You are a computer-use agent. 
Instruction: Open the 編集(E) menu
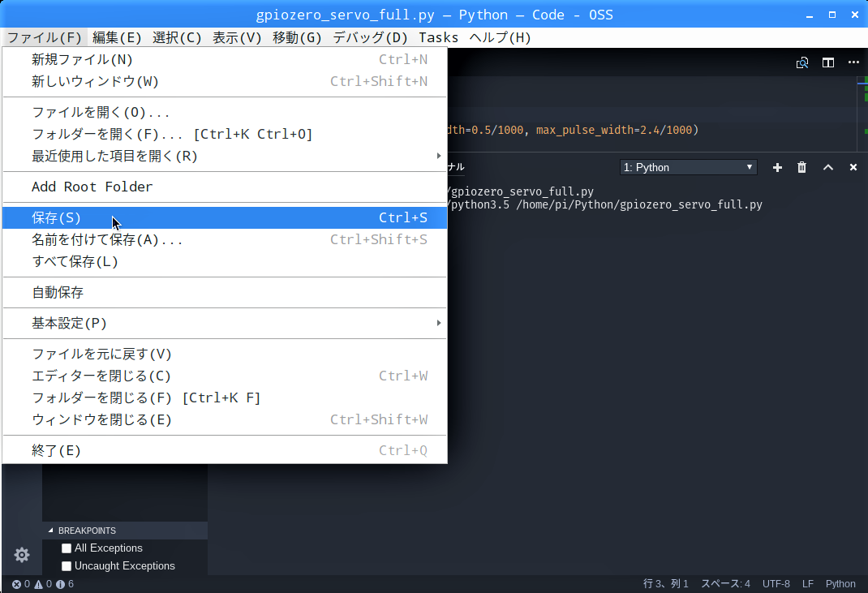(x=117, y=37)
